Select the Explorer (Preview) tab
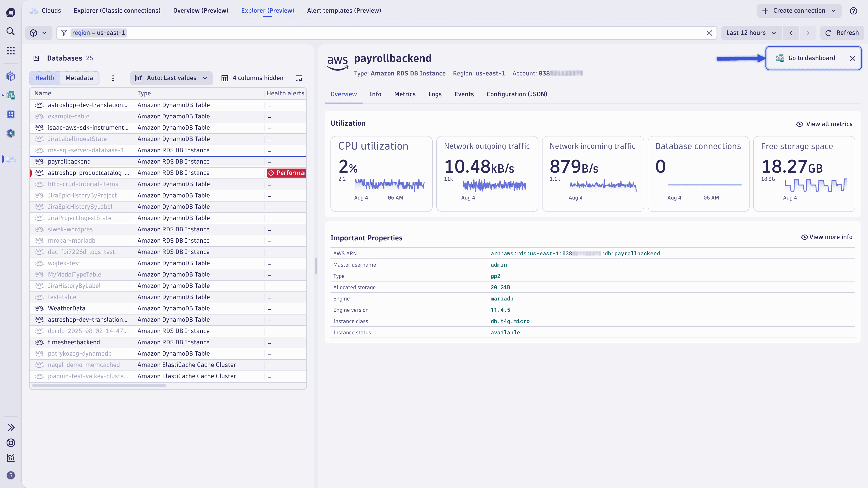Image resolution: width=868 pixels, height=488 pixels. (268, 11)
